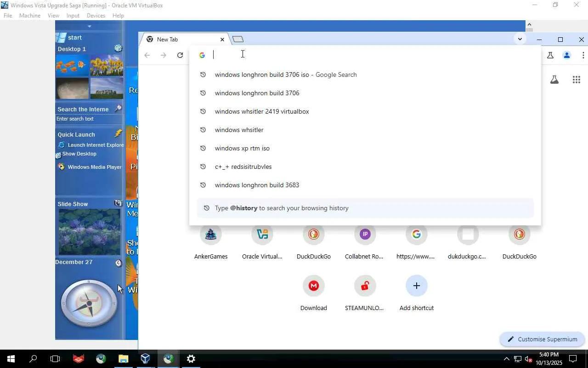
Task: Open the Help menu in VirtualBox
Action: tap(118, 15)
